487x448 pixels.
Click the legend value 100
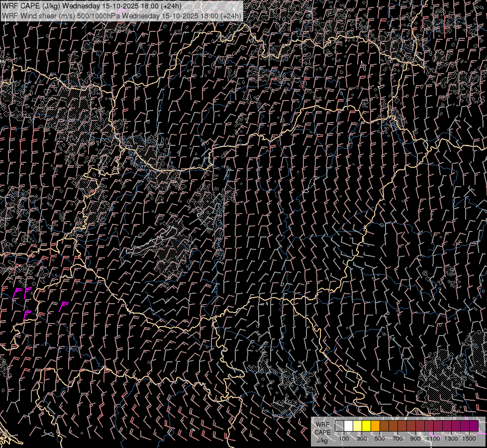[344, 439]
